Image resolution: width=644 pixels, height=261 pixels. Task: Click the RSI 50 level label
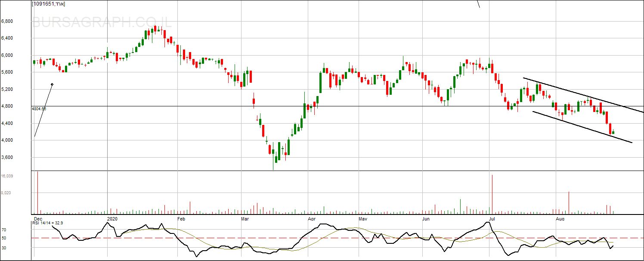(3, 238)
